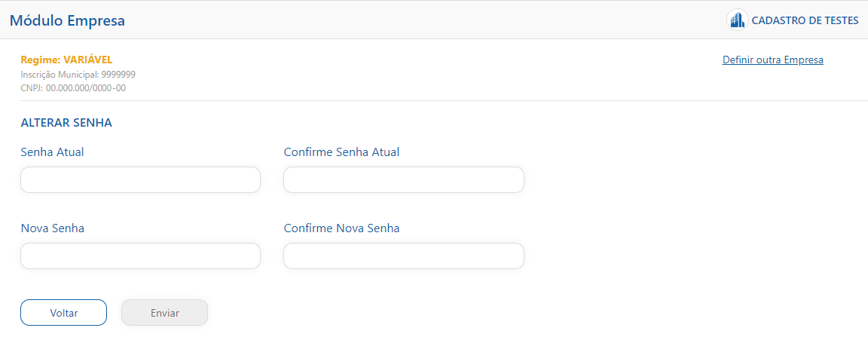Screen dimensions: 868x340
Task: Click the blue building icon in header
Action: (x=737, y=20)
